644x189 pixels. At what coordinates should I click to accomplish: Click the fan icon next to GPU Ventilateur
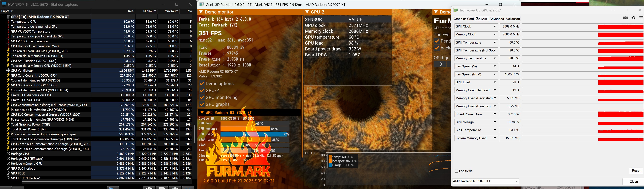tap(8, 71)
